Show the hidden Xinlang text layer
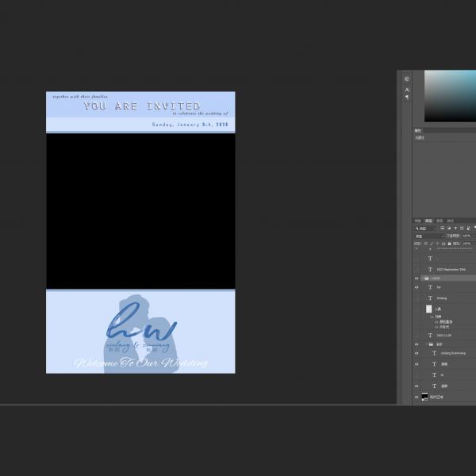 [416, 298]
